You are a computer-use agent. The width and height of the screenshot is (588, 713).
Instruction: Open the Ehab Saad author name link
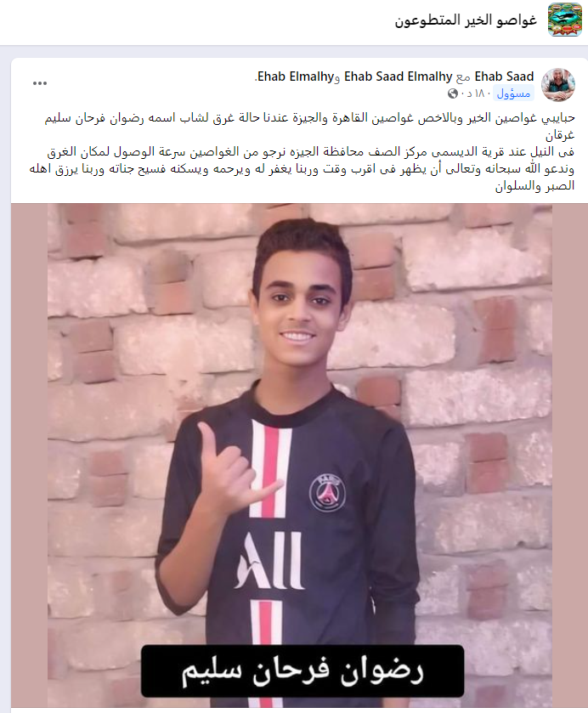[x=505, y=76]
